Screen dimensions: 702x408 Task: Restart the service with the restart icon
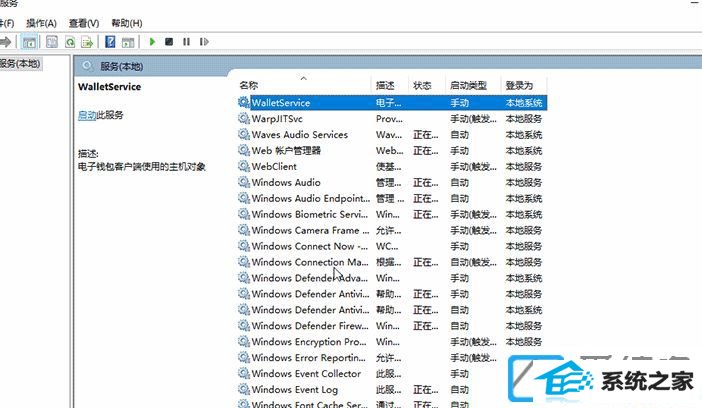point(204,42)
